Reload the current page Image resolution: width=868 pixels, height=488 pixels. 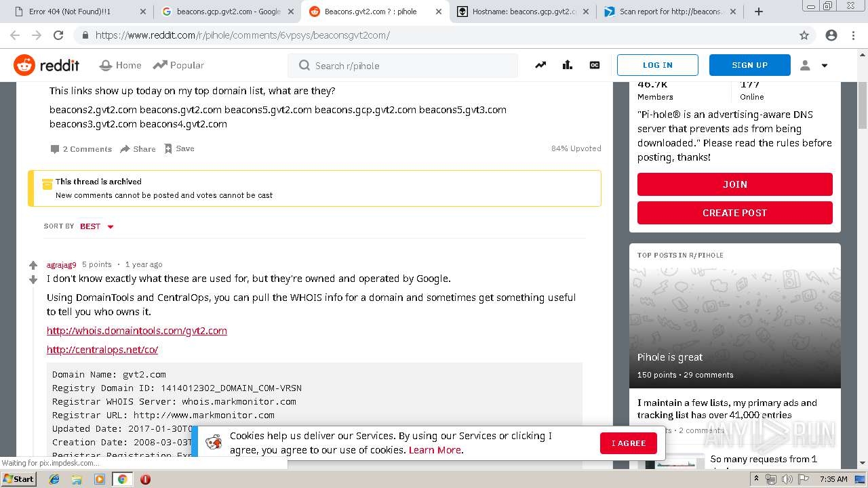[x=58, y=35]
